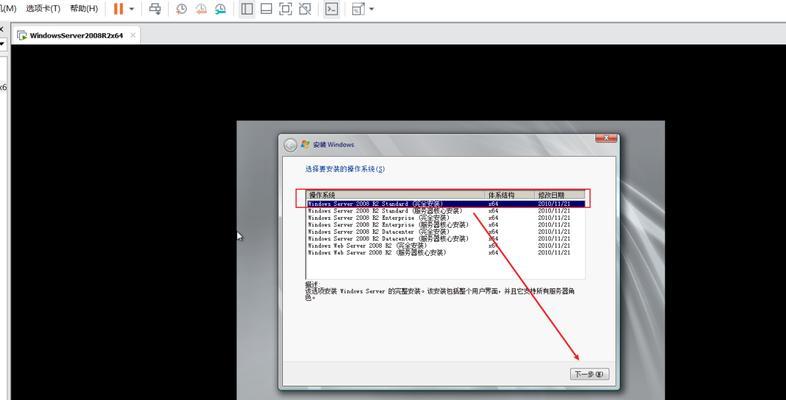
Task: Click the Send Ctrl+Alt+Del toolbar icon
Action: coord(155,9)
